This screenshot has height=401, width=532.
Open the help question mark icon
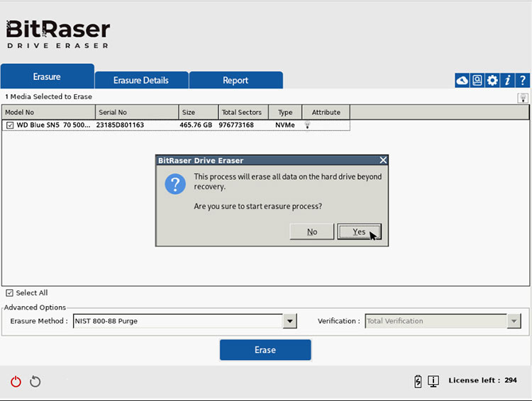click(523, 81)
